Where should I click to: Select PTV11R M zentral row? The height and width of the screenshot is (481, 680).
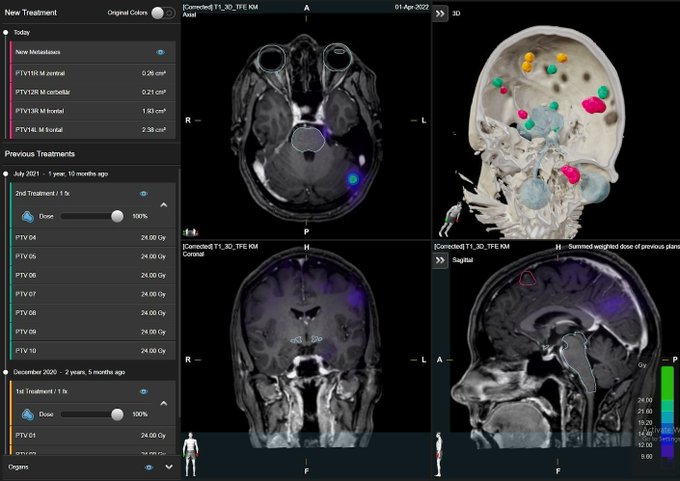point(93,73)
